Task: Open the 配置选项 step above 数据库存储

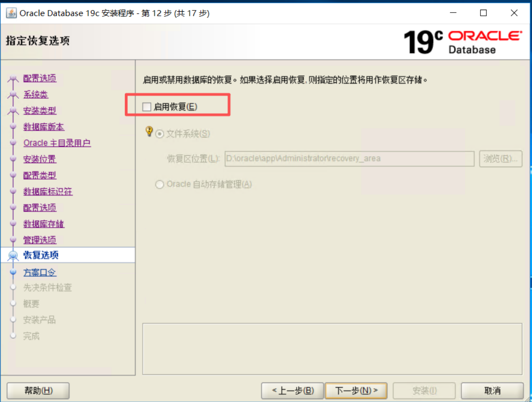Action: point(40,207)
